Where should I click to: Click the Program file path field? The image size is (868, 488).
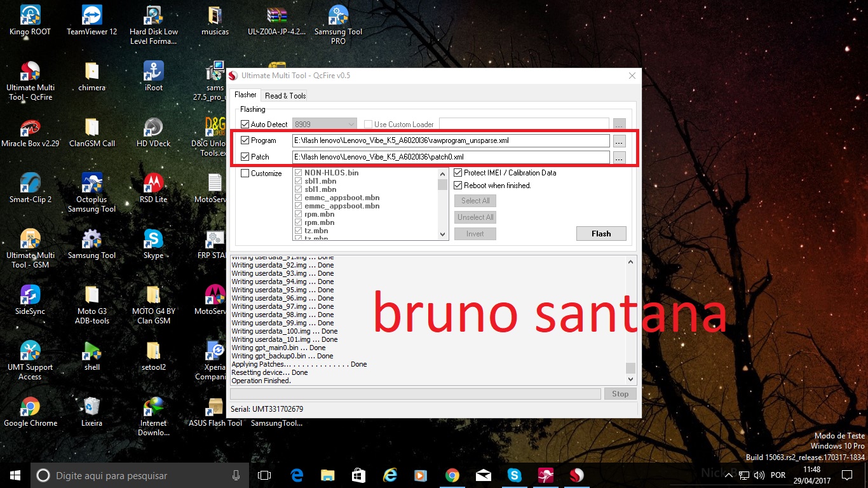(x=451, y=140)
